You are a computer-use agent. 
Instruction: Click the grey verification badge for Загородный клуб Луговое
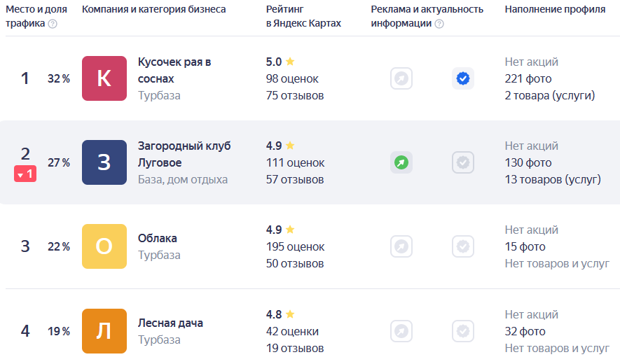pyautogui.click(x=463, y=162)
